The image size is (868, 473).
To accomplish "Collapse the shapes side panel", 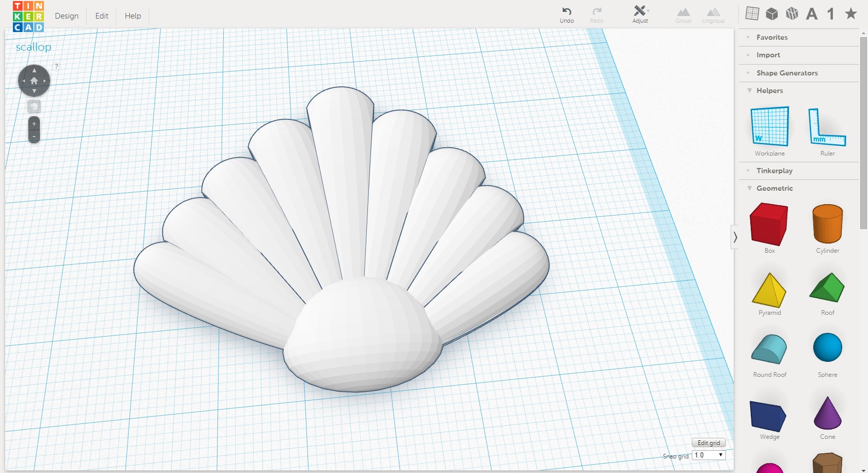I will (735, 237).
